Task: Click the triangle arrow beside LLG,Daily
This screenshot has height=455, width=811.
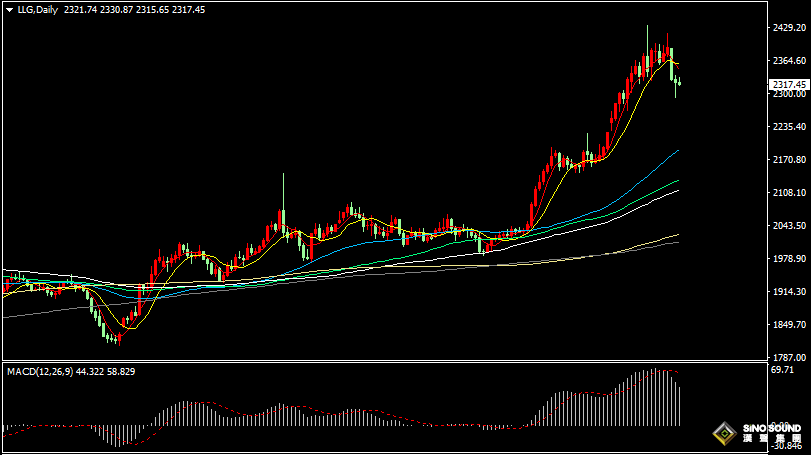Action: (x=8, y=9)
